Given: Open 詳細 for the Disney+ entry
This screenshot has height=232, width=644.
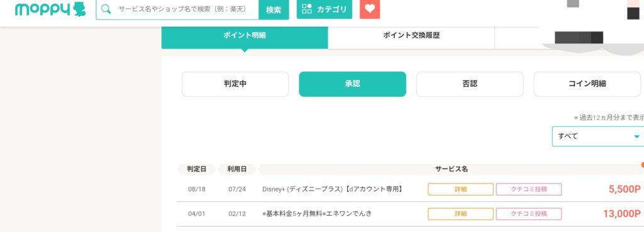Looking at the screenshot, I should pyautogui.click(x=460, y=189).
